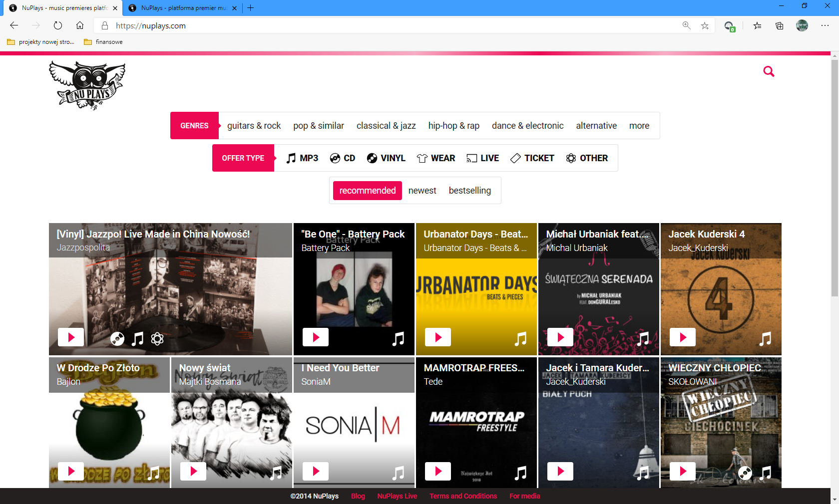The image size is (839, 504).
Task: Reload the page with refresh button
Action: (58, 25)
